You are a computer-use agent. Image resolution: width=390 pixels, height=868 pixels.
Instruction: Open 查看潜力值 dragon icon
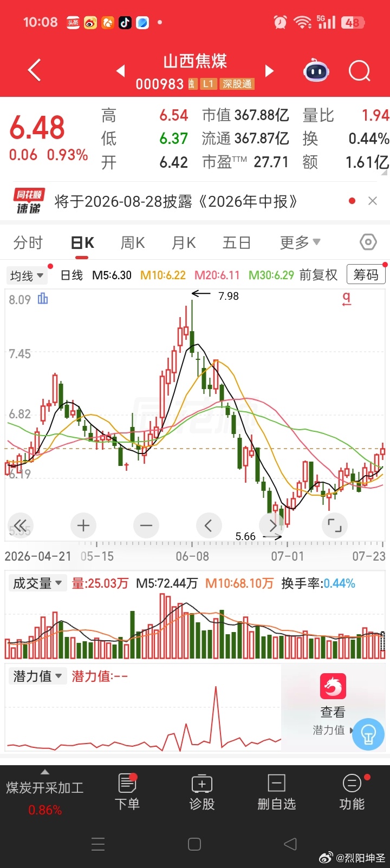(333, 687)
